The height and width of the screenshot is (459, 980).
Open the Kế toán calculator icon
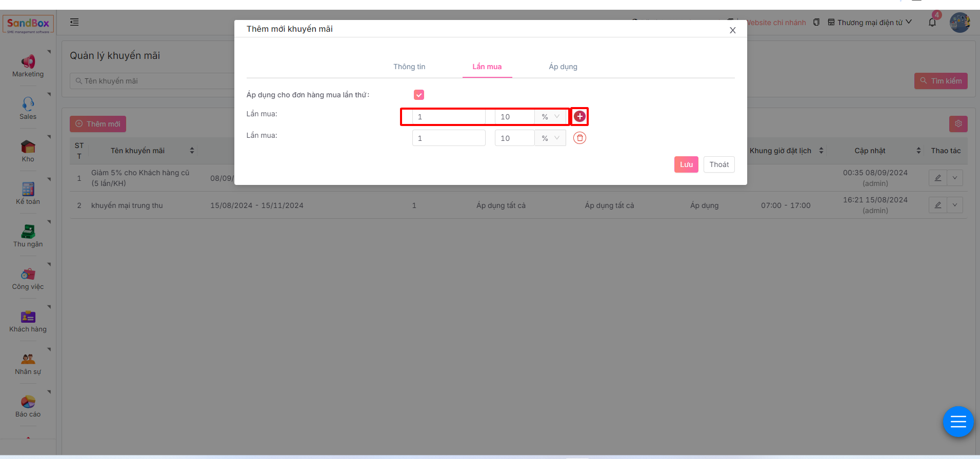(28, 190)
